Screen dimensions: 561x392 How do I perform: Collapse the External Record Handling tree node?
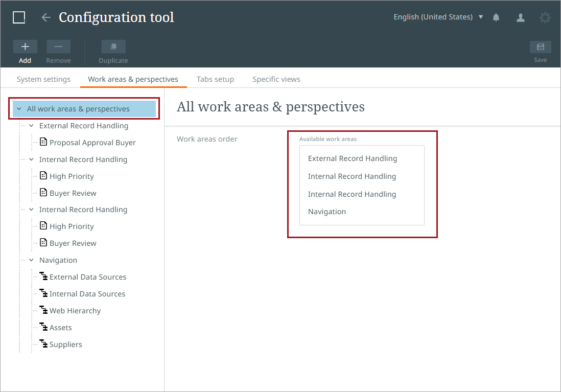click(x=31, y=126)
